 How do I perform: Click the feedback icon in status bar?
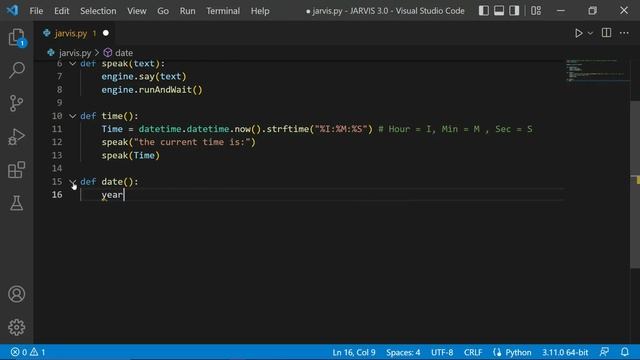coord(604,352)
